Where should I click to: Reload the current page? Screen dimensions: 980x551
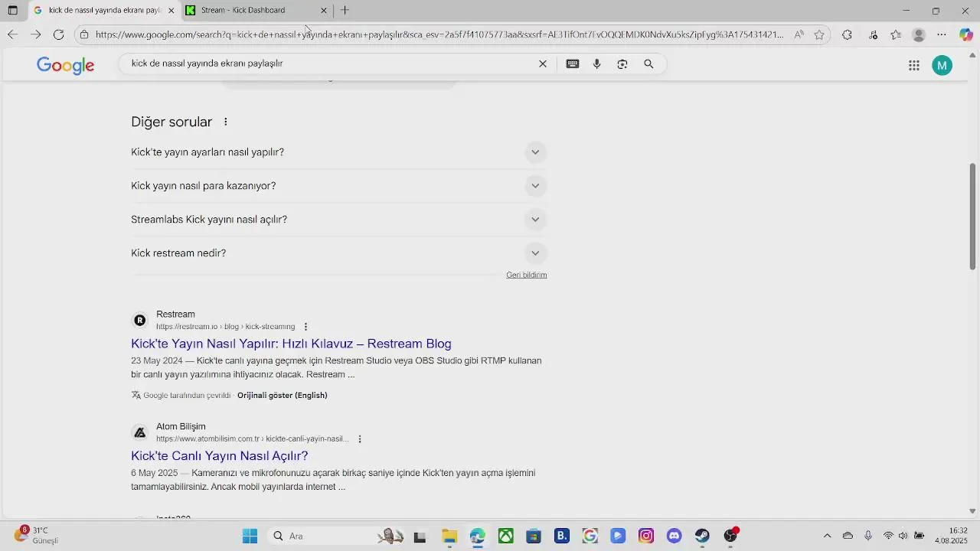(x=58, y=34)
